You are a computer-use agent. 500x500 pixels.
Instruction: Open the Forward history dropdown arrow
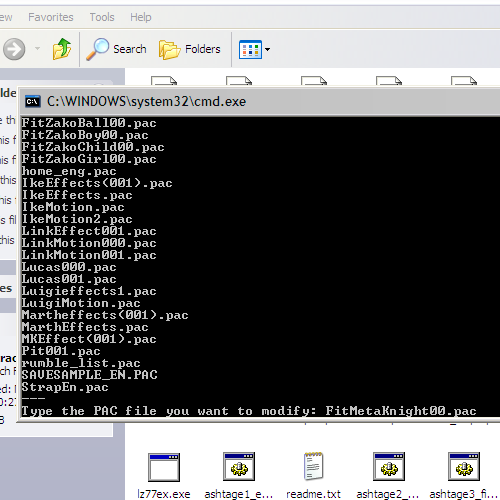(x=37, y=49)
